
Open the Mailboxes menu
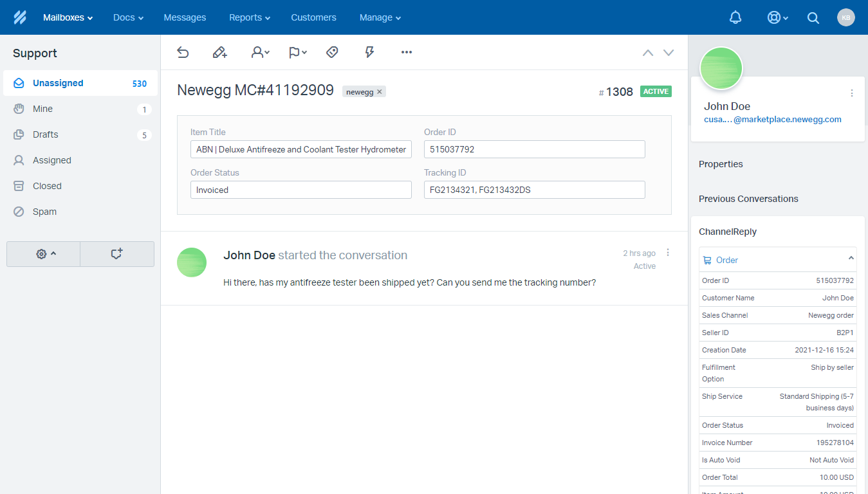(x=68, y=17)
